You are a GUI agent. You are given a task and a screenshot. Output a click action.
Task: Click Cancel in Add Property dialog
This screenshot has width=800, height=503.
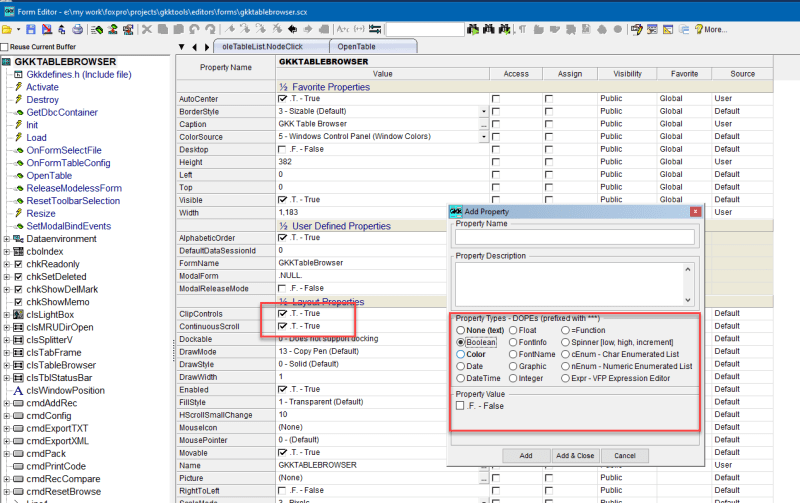point(624,456)
